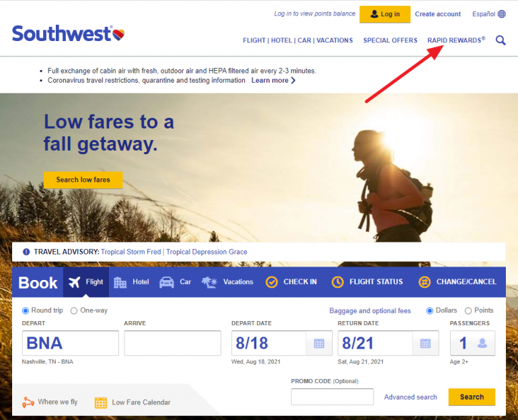This screenshot has width=518, height=420.
Task: Choose the Points fare radio button
Action: (468, 310)
